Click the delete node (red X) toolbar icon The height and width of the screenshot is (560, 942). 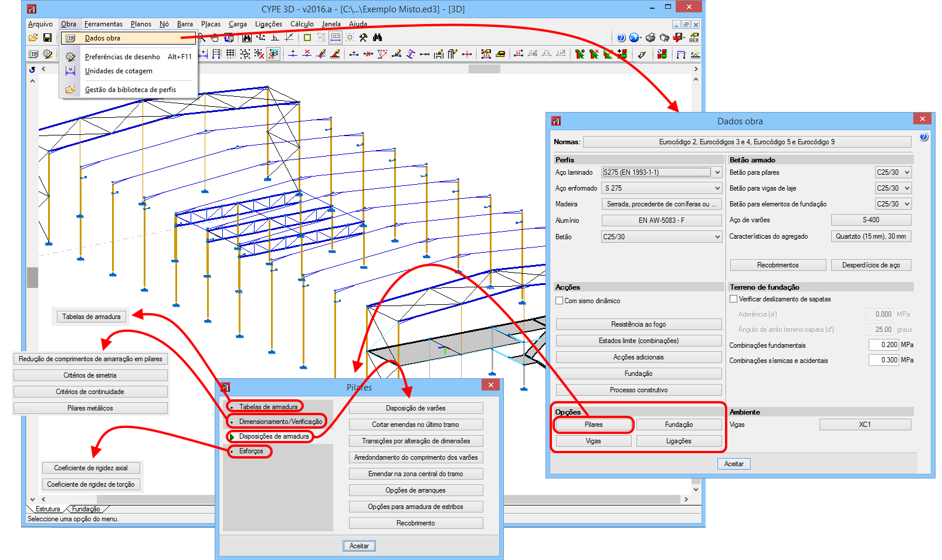point(307,54)
